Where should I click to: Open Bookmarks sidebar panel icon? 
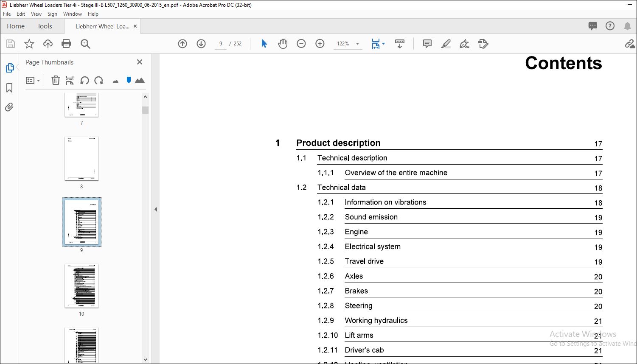click(x=9, y=88)
